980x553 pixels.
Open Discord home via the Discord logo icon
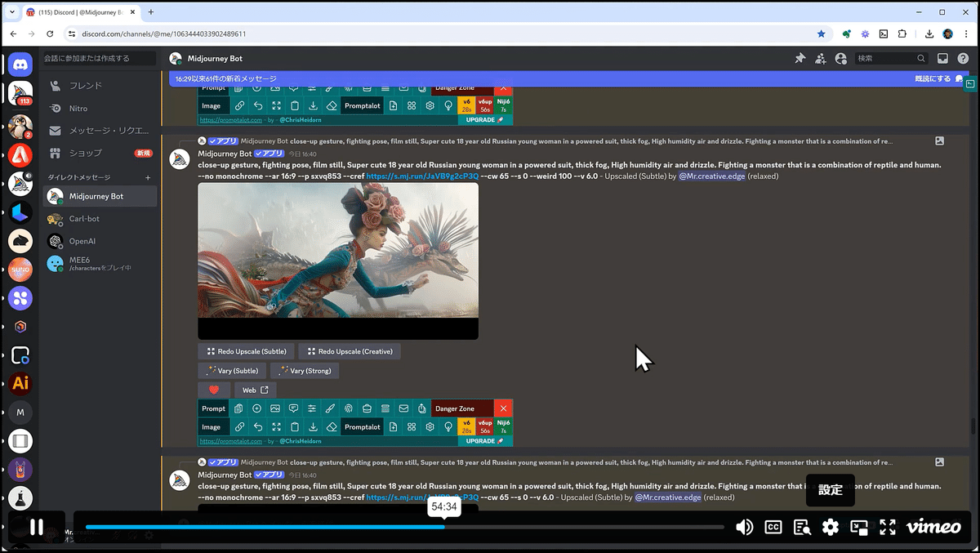point(20,63)
